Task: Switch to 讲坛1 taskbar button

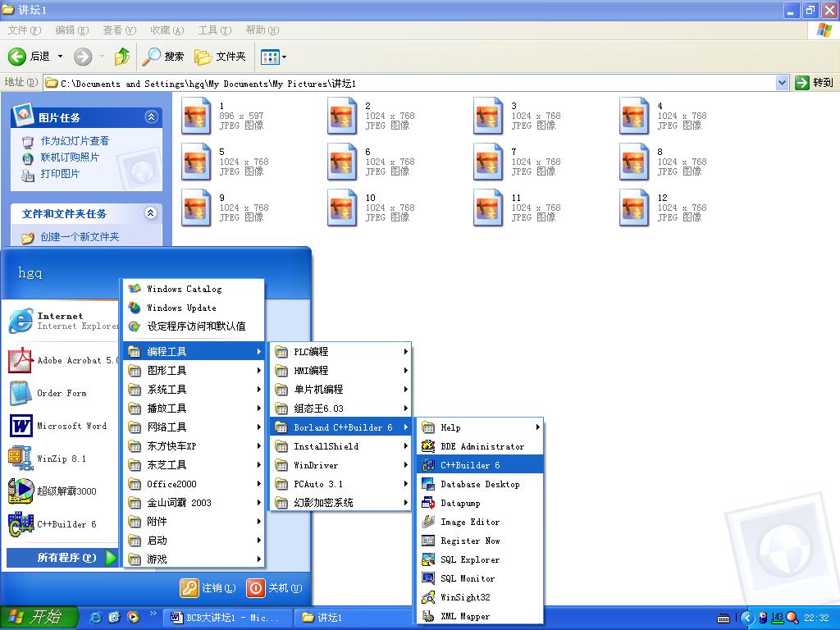Action: (351, 618)
